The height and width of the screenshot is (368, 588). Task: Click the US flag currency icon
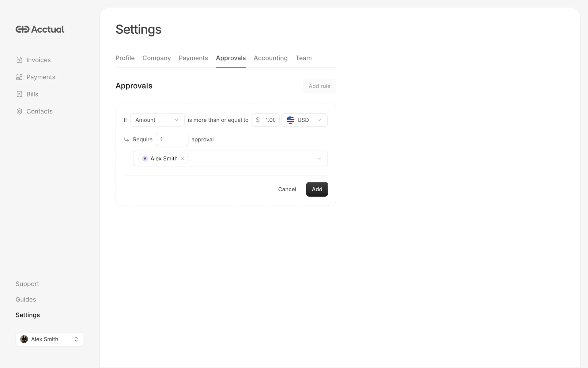pos(290,120)
